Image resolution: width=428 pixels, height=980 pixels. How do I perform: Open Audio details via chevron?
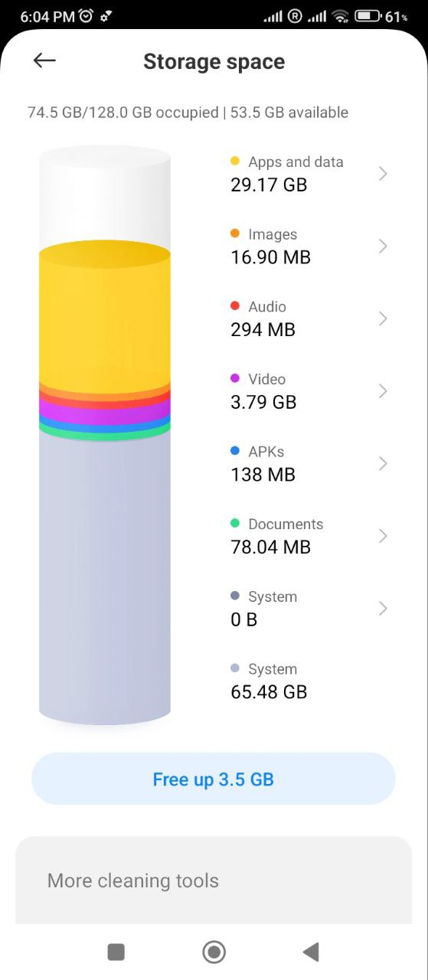point(383,318)
